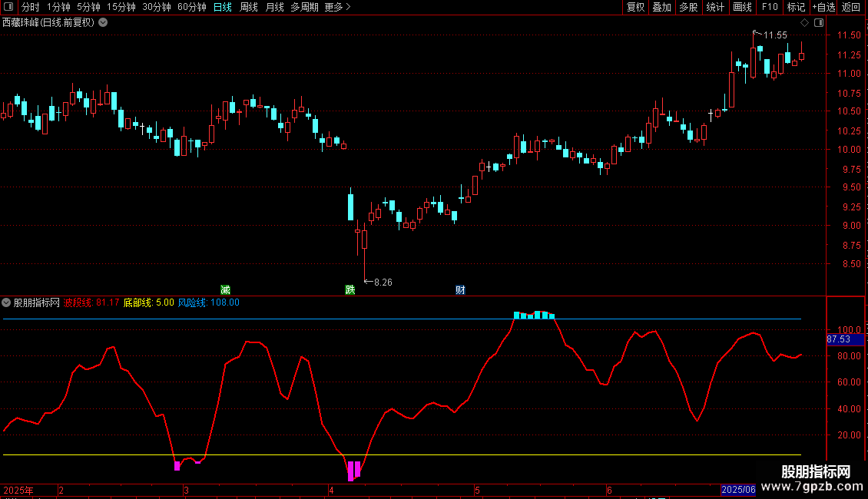Select the 1分钟 period
This screenshot has height=499, width=868.
[x=58, y=7]
